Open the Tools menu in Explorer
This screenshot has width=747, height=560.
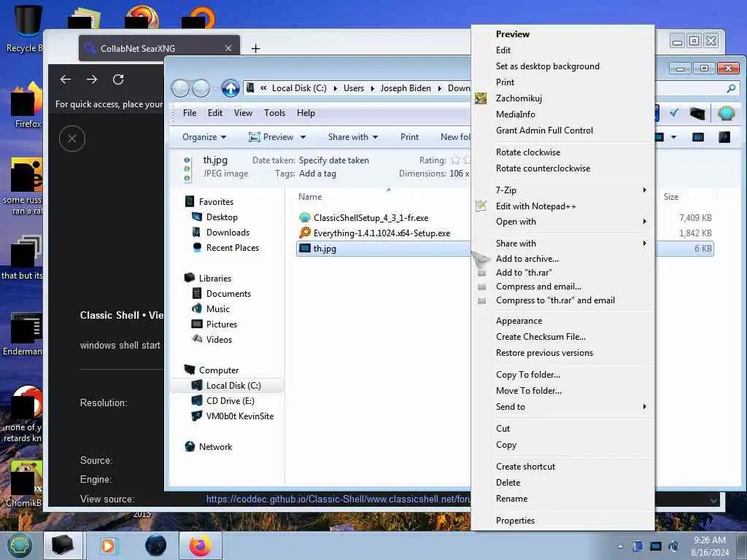[x=274, y=113]
